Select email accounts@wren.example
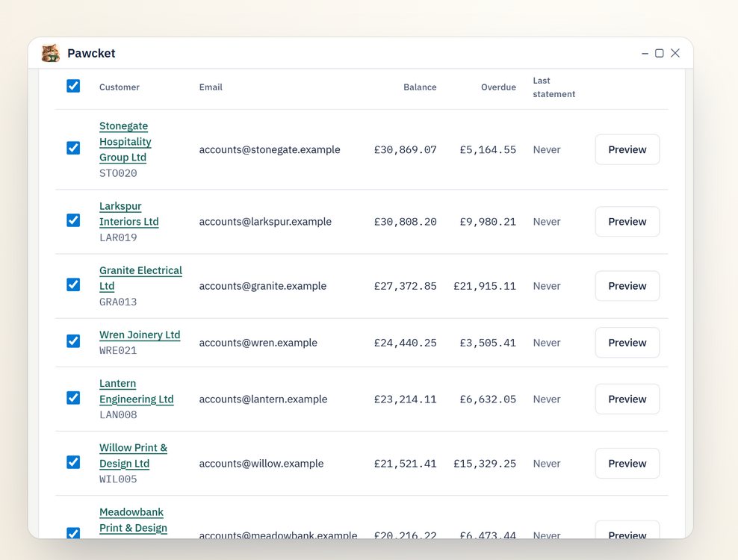 point(258,343)
